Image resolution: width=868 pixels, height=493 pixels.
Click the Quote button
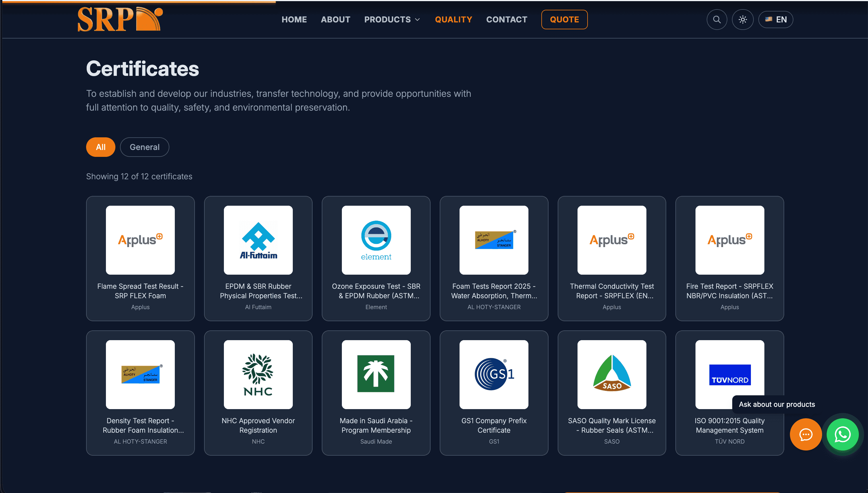point(564,20)
